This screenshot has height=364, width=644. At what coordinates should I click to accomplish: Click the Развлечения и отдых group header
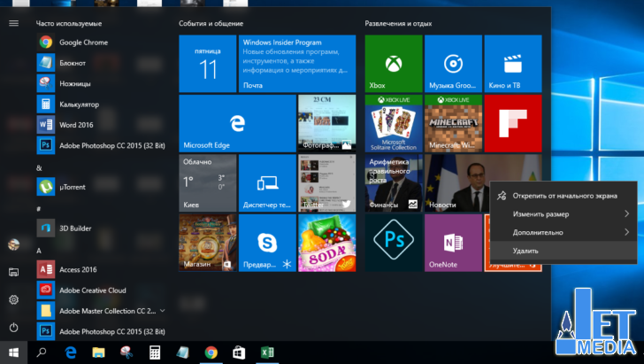(x=398, y=23)
